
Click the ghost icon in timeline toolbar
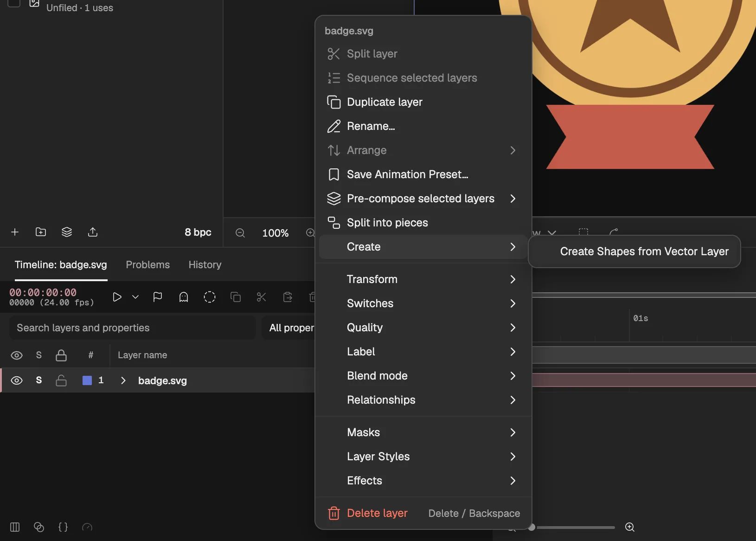point(184,297)
